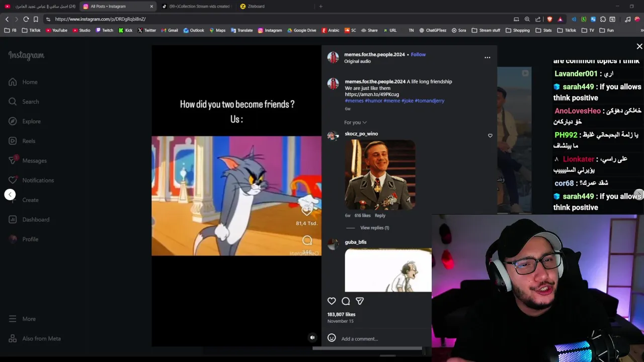Open the guba_bfis profile
644x362 pixels.
pyautogui.click(x=356, y=242)
